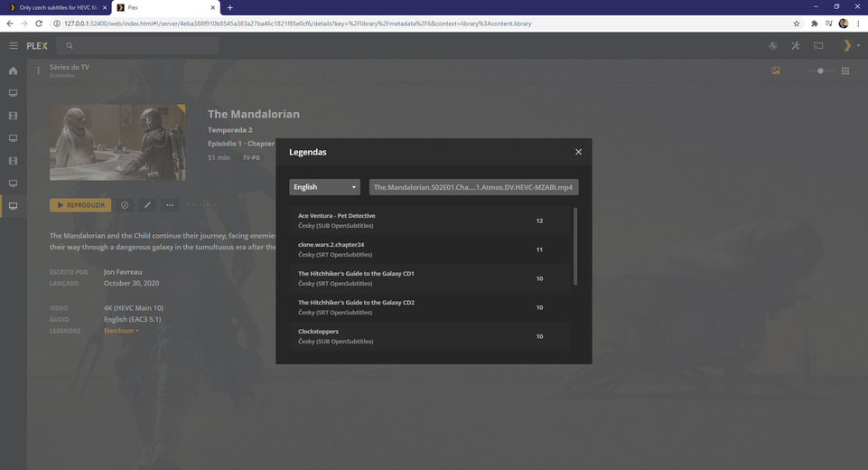Open the Chrome three-dot menu
The height and width of the screenshot is (470, 868).
point(859,23)
